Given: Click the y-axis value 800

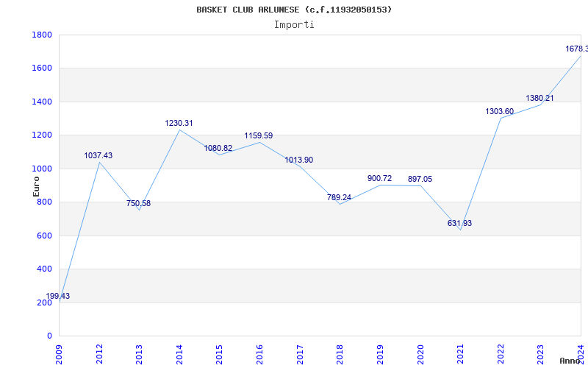Looking at the screenshot, I should pos(45,202).
